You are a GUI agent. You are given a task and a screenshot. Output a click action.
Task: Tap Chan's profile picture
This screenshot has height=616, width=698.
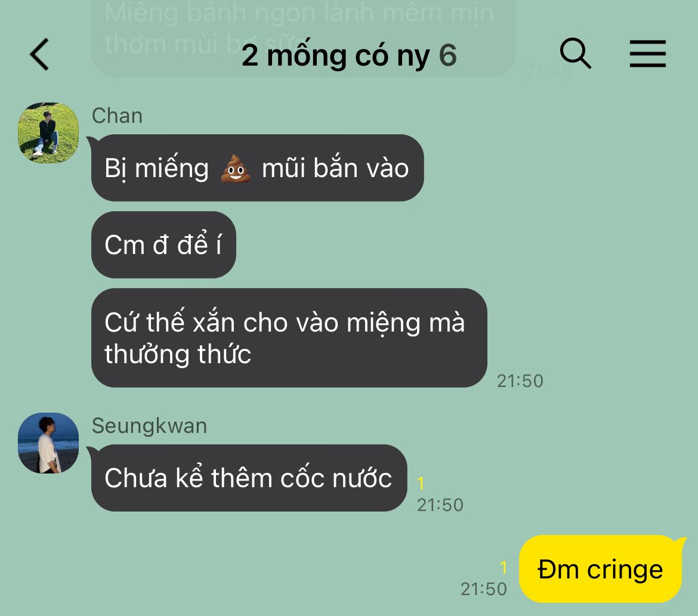pyautogui.click(x=48, y=133)
